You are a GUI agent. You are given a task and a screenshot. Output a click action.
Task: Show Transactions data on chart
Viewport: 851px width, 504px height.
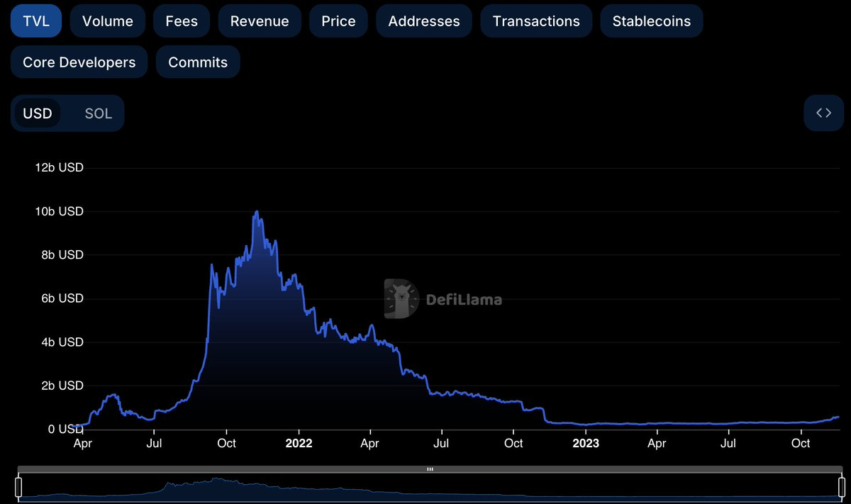[x=535, y=21]
